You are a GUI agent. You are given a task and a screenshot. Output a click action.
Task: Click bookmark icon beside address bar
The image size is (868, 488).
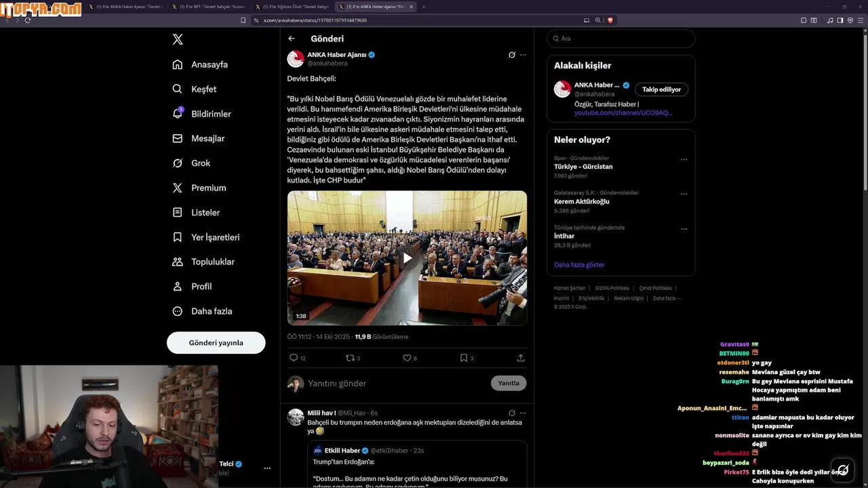[243, 20]
